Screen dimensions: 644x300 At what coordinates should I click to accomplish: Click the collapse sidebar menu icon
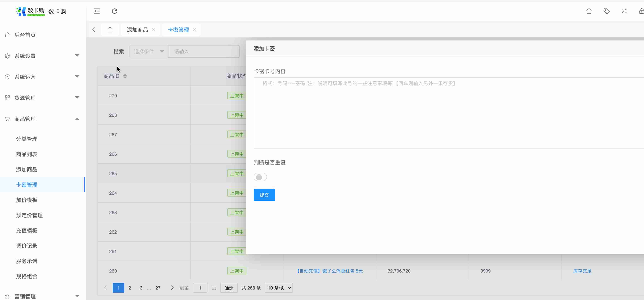(x=97, y=11)
